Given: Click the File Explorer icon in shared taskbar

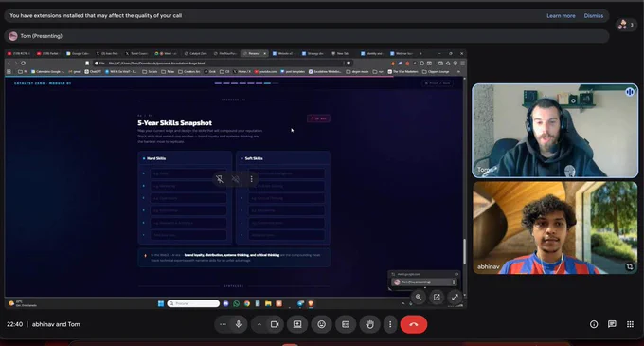Looking at the screenshot, I should pos(268,303).
